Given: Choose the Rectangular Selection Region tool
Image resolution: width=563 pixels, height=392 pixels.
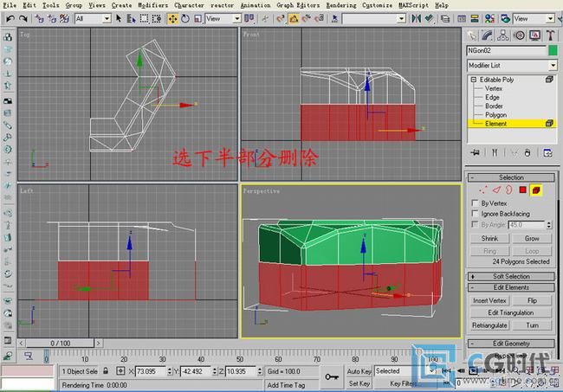Looking at the screenshot, I should tap(144, 18).
